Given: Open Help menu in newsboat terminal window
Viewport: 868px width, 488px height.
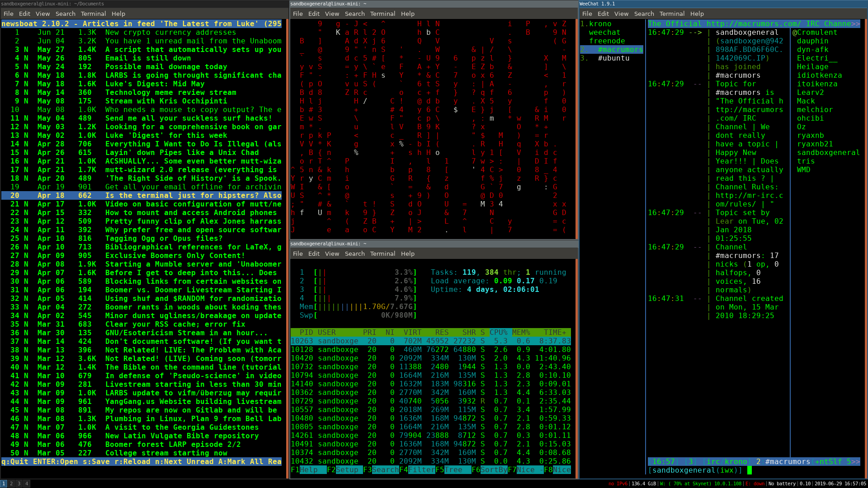Looking at the screenshot, I should click(x=118, y=14).
